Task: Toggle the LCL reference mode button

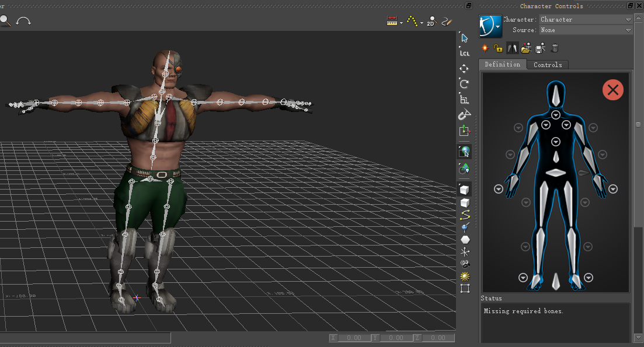Action: [x=465, y=53]
